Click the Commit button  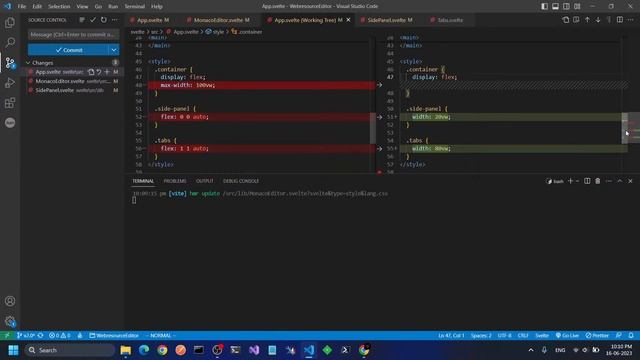[68, 50]
